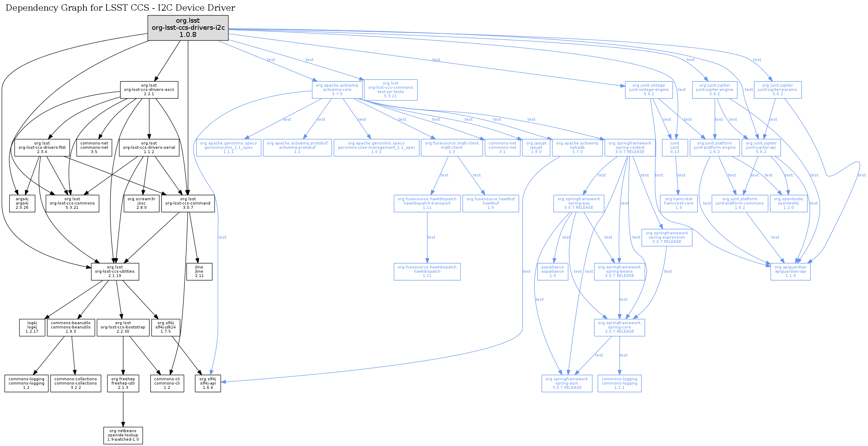868x446 pixels.
Task: Select the org-lsst-ccs-drivers-ascii 2.2.1 node
Action: pos(149,90)
